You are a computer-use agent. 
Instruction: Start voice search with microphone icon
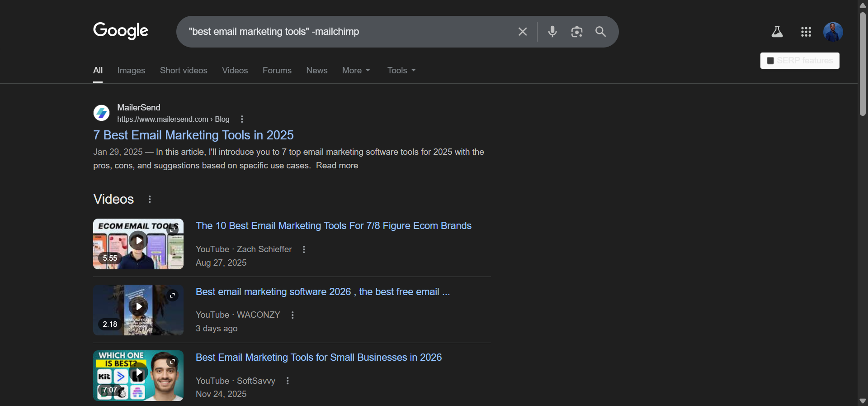(x=552, y=32)
